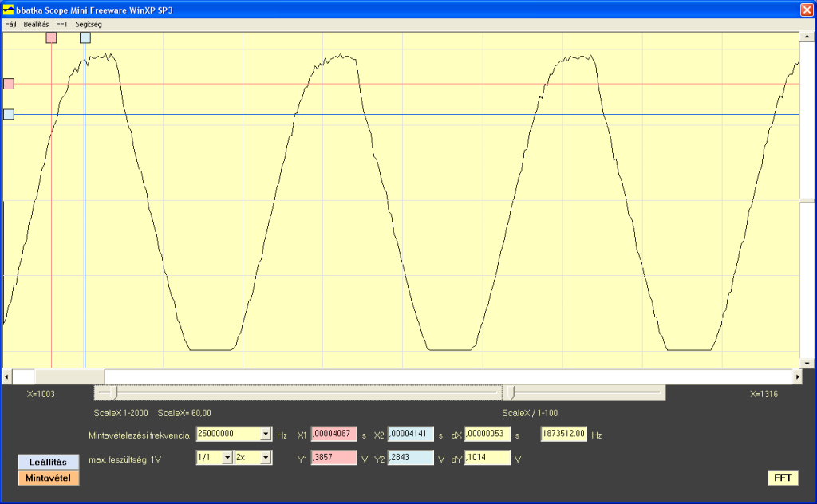Click the vertical scrollbar up arrow
This screenshot has height=504, width=817.
(x=807, y=37)
